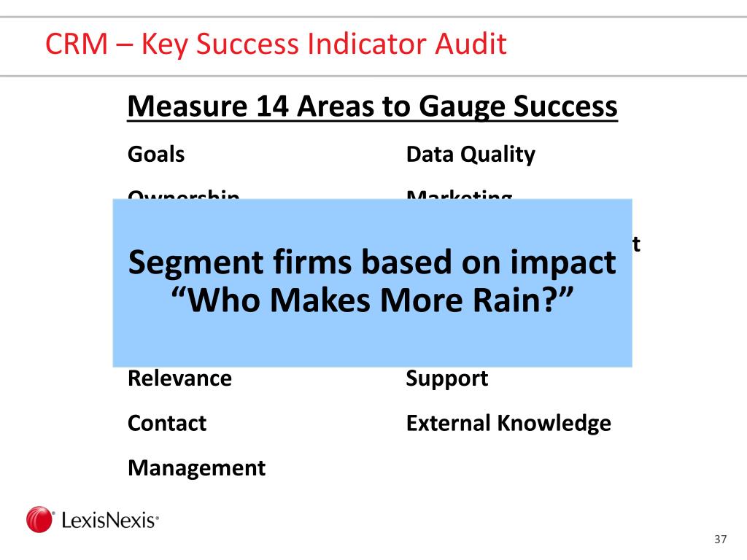Select the Contact list item
The height and width of the screenshot is (560, 747).
click(x=167, y=423)
